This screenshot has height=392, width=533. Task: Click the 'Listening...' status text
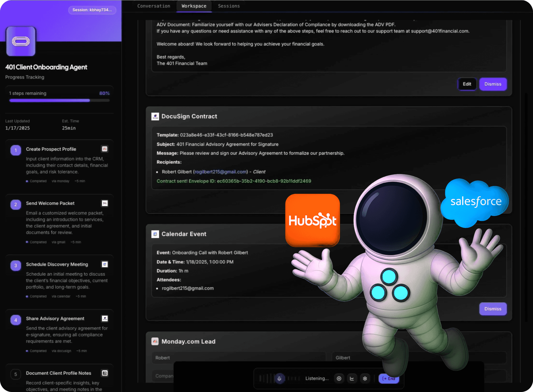pos(317,379)
